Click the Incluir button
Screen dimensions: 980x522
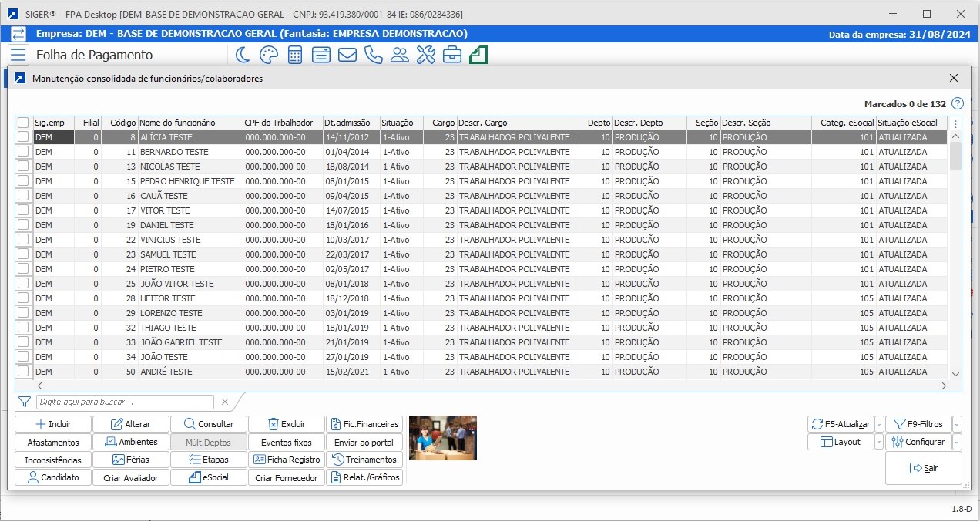[x=53, y=424]
